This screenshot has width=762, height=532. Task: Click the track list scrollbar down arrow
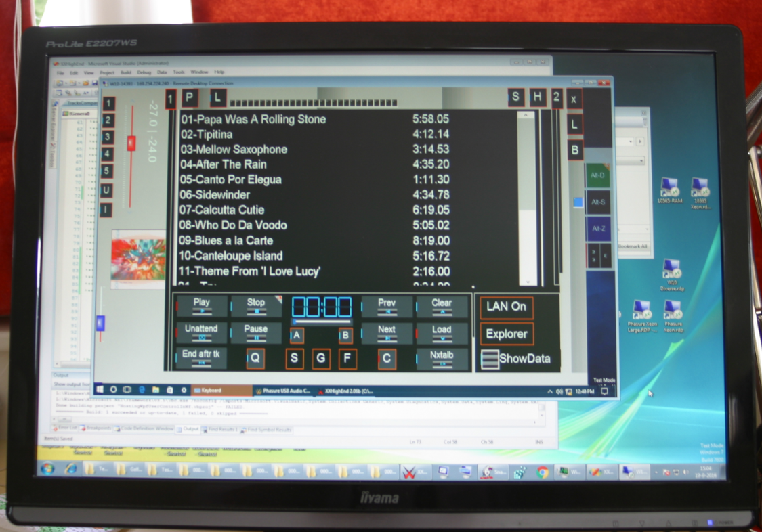point(528,282)
